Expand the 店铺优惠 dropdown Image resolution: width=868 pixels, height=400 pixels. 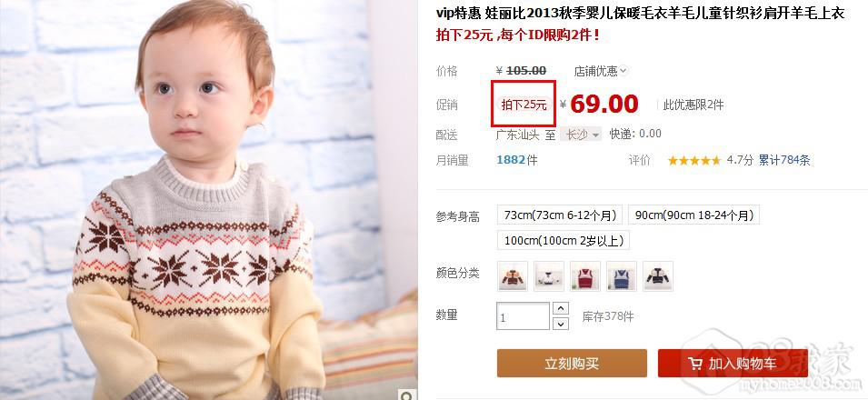(601, 71)
